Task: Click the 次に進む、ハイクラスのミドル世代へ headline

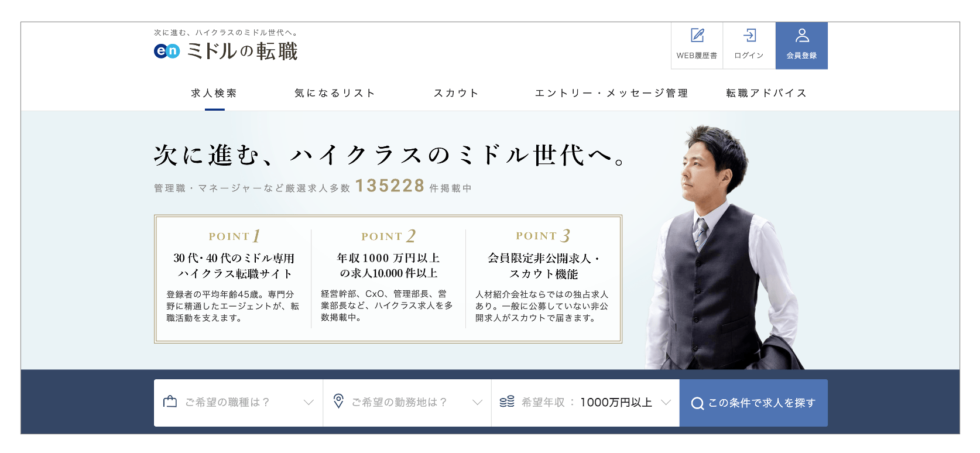Action: click(x=390, y=155)
